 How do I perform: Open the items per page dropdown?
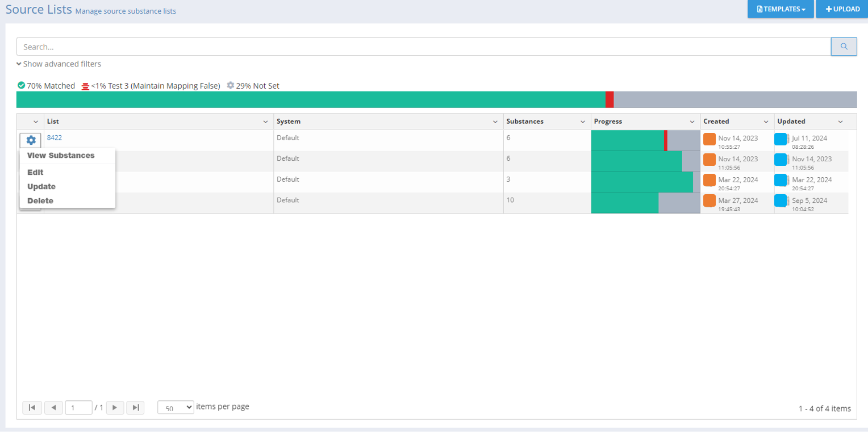tap(176, 408)
